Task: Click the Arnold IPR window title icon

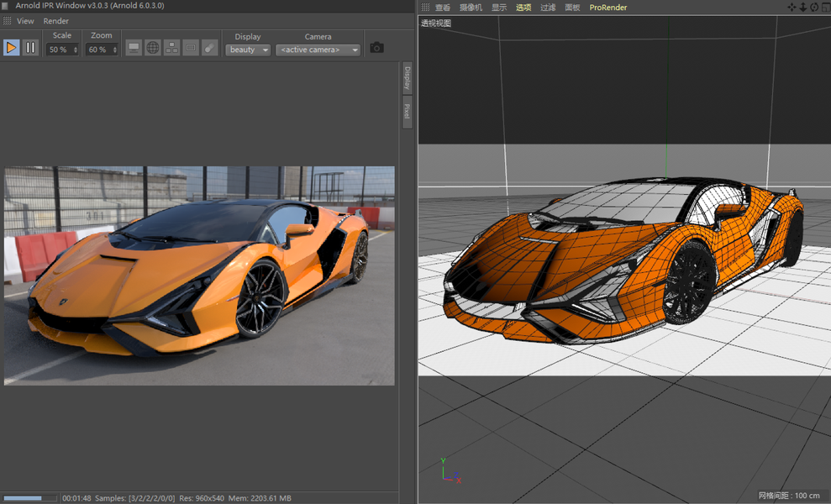Action: [5, 6]
